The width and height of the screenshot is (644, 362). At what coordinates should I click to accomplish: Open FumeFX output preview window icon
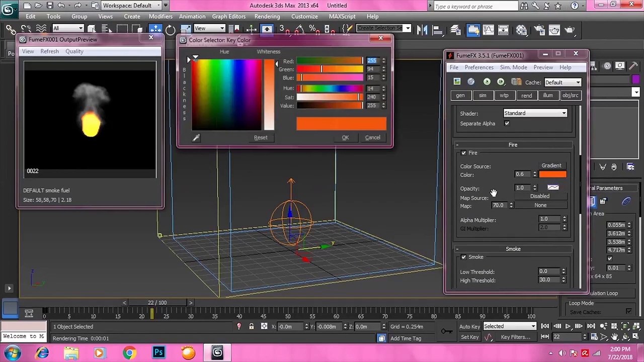coord(457,81)
